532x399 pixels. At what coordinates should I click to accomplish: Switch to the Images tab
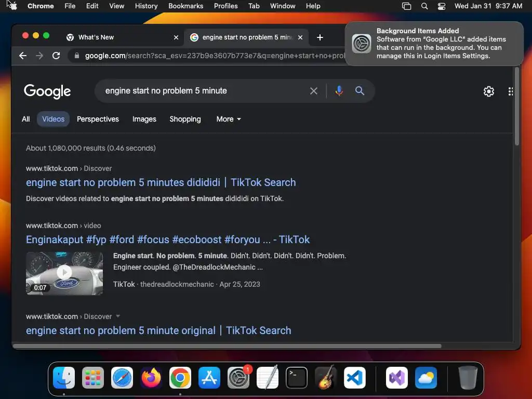(144, 119)
